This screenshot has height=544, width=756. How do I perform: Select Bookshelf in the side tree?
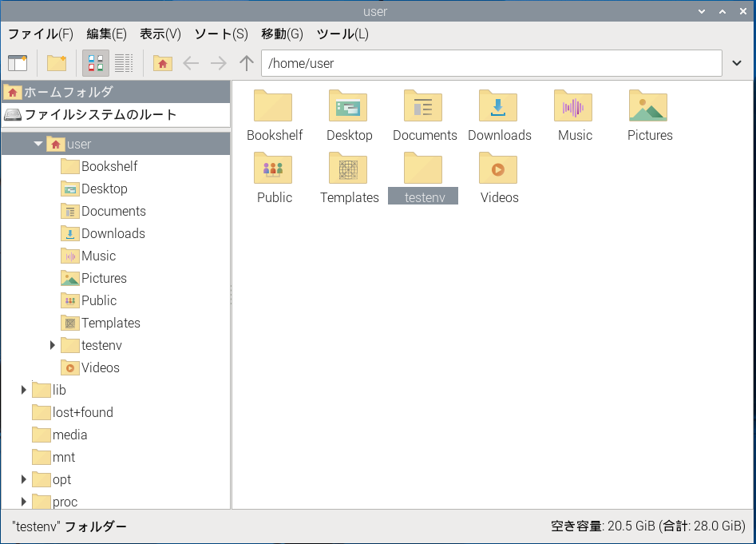[109, 166]
